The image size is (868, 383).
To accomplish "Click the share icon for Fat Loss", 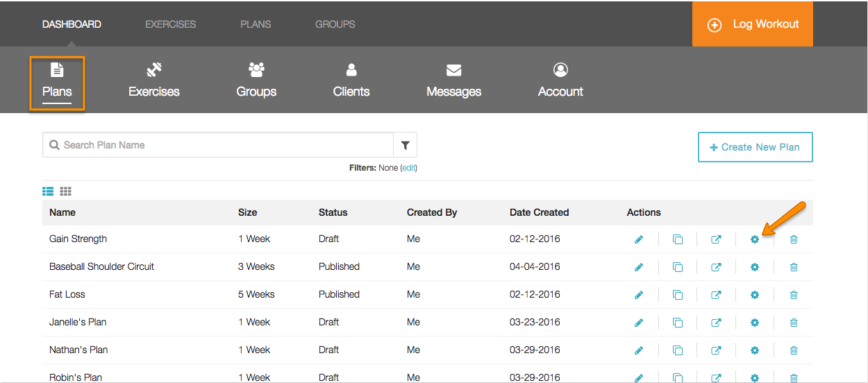I will [716, 295].
